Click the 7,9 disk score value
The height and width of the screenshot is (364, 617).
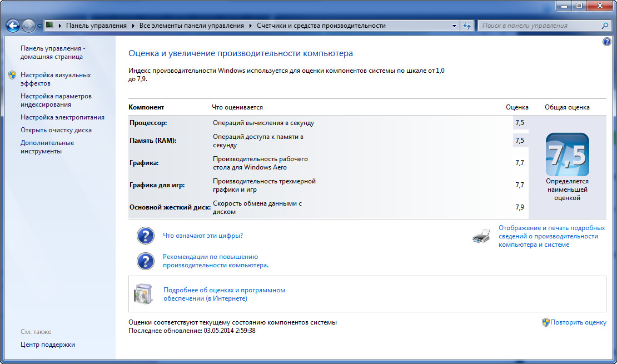tap(519, 207)
